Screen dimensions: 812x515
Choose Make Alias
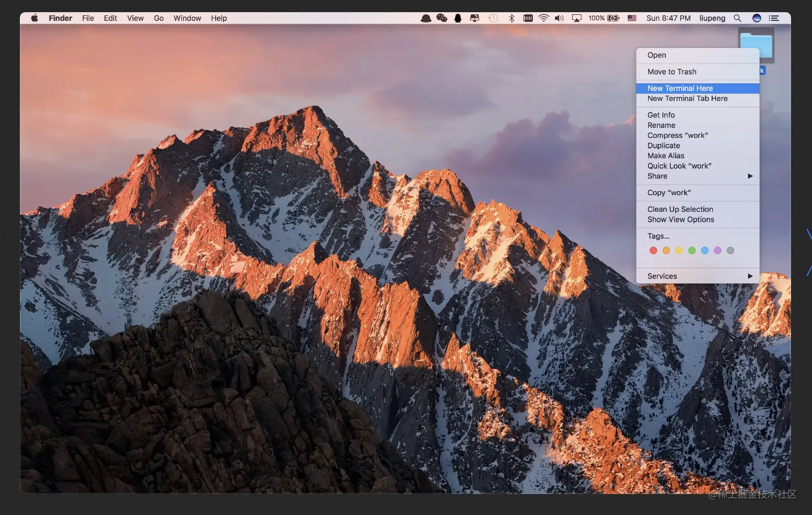698,156
